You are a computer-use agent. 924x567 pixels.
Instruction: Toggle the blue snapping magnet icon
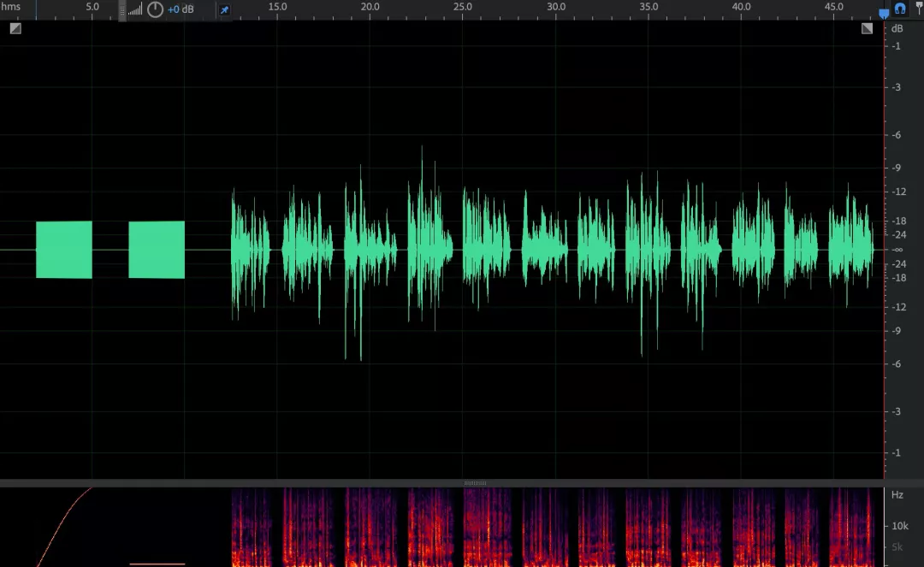point(900,9)
